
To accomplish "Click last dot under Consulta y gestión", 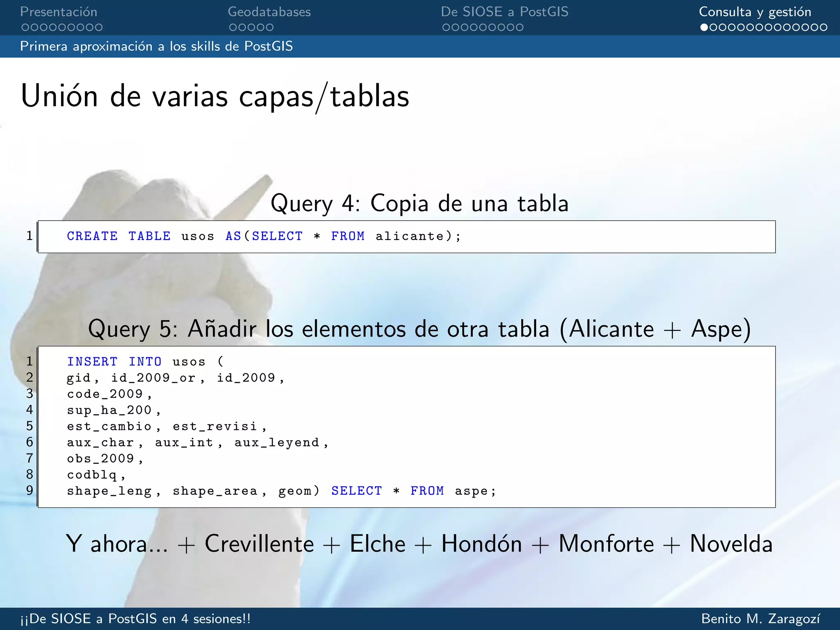I will pyautogui.click(x=823, y=27).
